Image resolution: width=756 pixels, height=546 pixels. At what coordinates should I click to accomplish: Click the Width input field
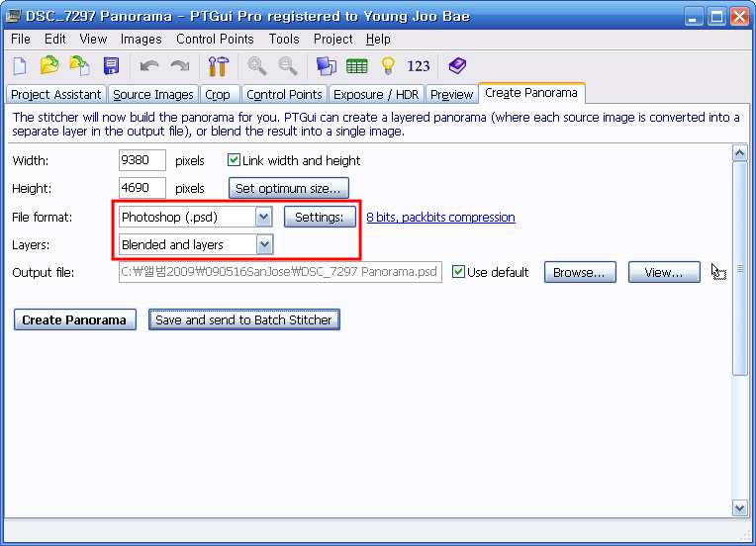pos(142,160)
